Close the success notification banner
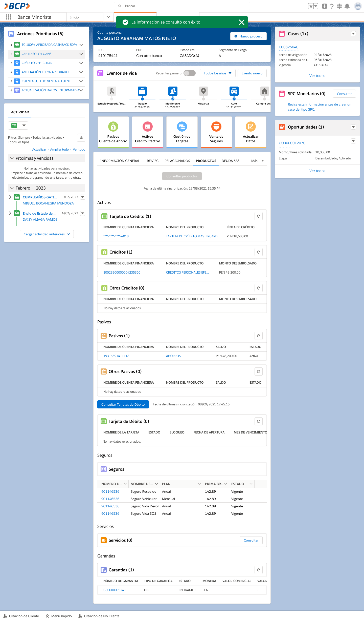This screenshot has height=621, width=364. coord(241,22)
